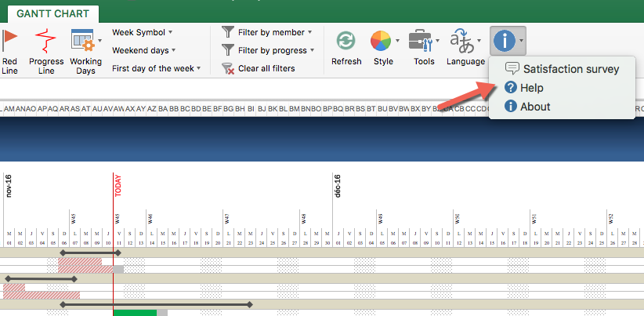The image size is (644, 316).
Task: Click the green task bar in chart
Action: click(135, 312)
